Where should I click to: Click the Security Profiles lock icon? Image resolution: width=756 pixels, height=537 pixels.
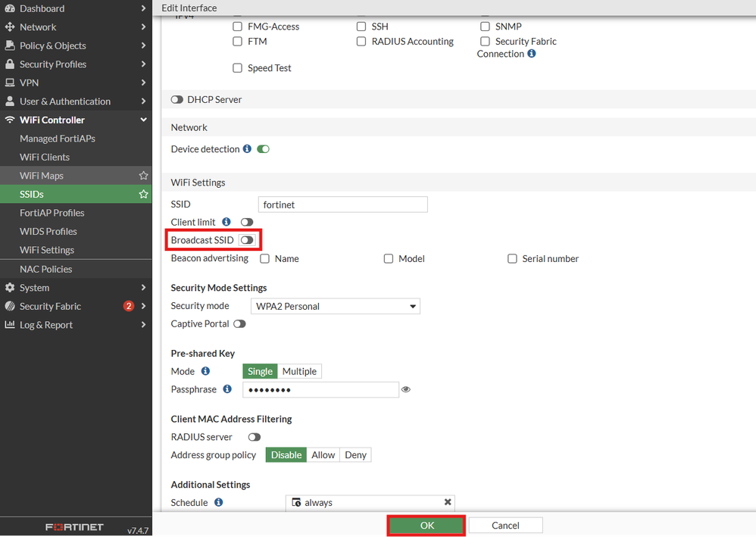coord(10,64)
